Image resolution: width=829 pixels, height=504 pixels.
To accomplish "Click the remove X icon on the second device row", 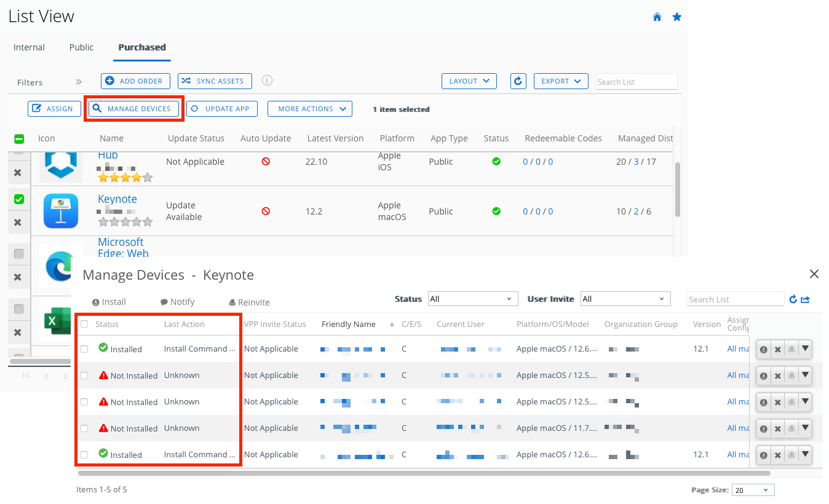I will click(x=777, y=375).
